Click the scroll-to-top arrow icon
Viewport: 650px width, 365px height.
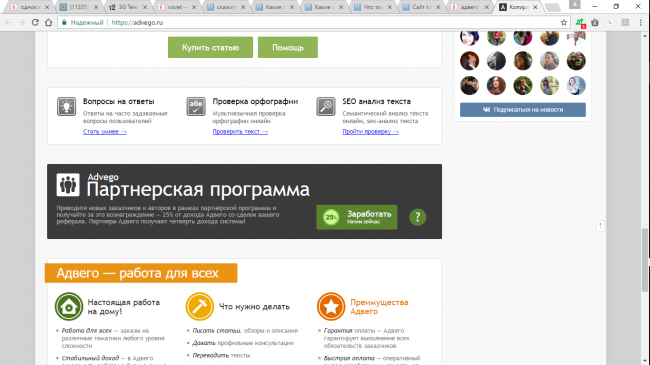pyautogui.click(x=600, y=226)
